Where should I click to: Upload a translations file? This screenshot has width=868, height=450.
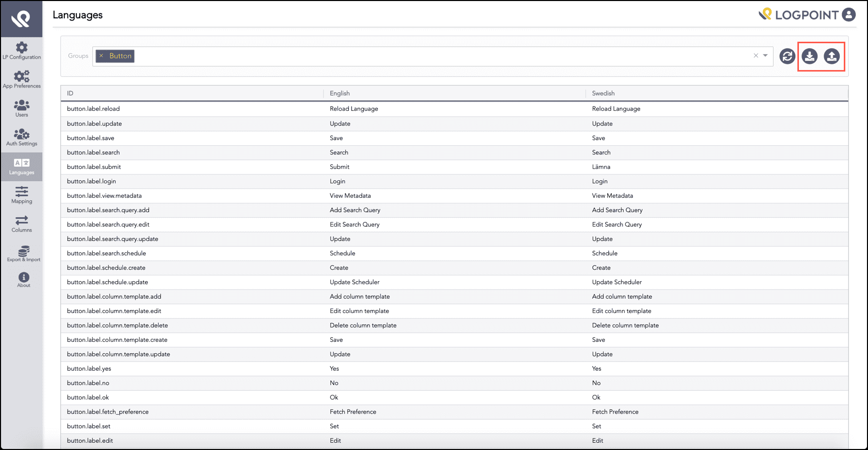[x=832, y=56]
